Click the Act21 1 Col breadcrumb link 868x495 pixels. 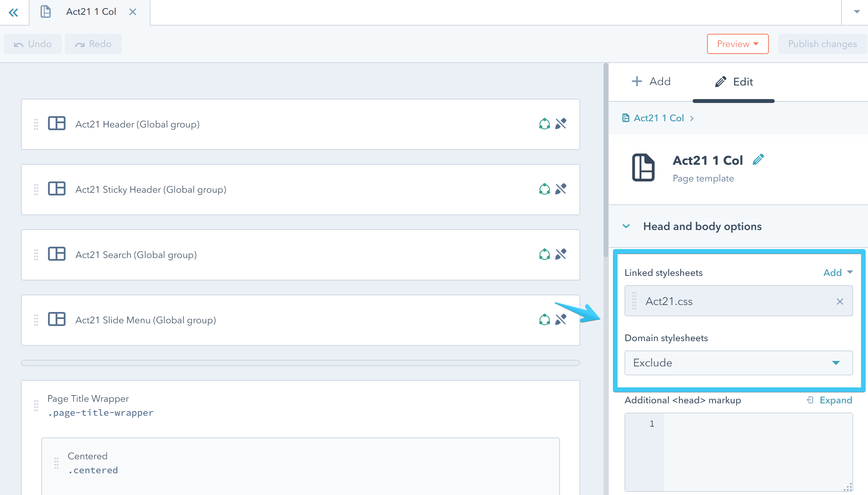(658, 118)
